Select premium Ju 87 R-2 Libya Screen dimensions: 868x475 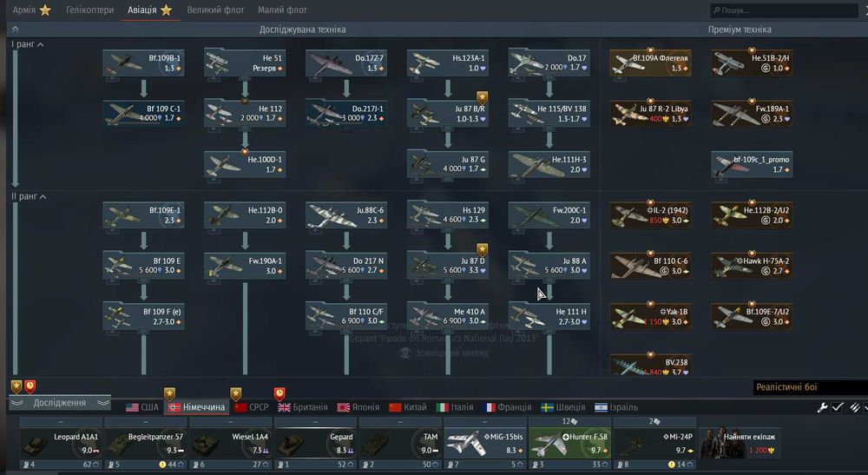(x=650, y=114)
